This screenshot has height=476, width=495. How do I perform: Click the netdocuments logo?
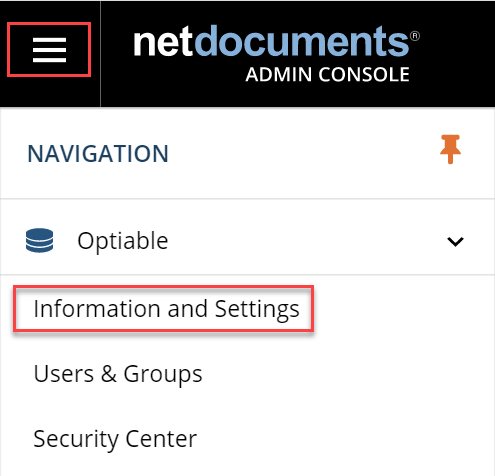[276, 54]
